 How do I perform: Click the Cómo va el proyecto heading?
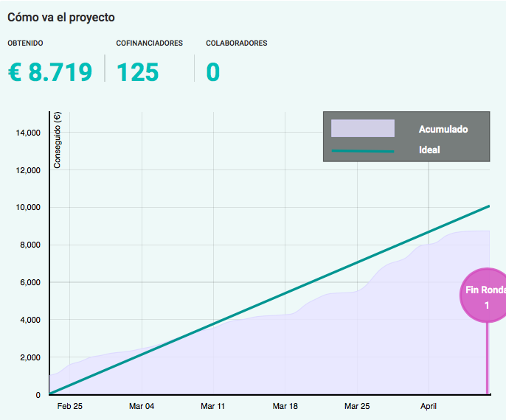[x=61, y=17]
